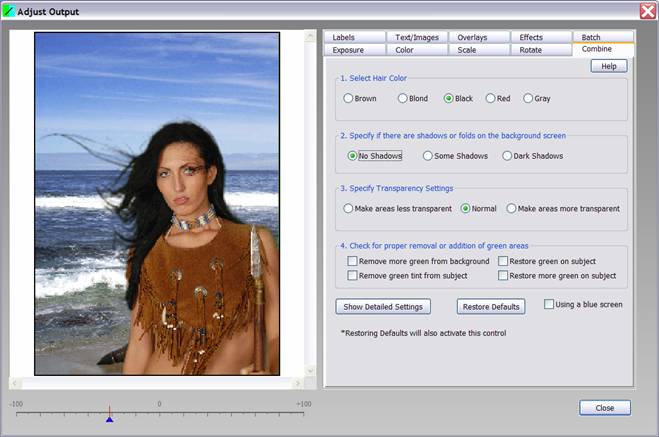
Task: Switch to the Exposure tab
Action: tap(354, 50)
